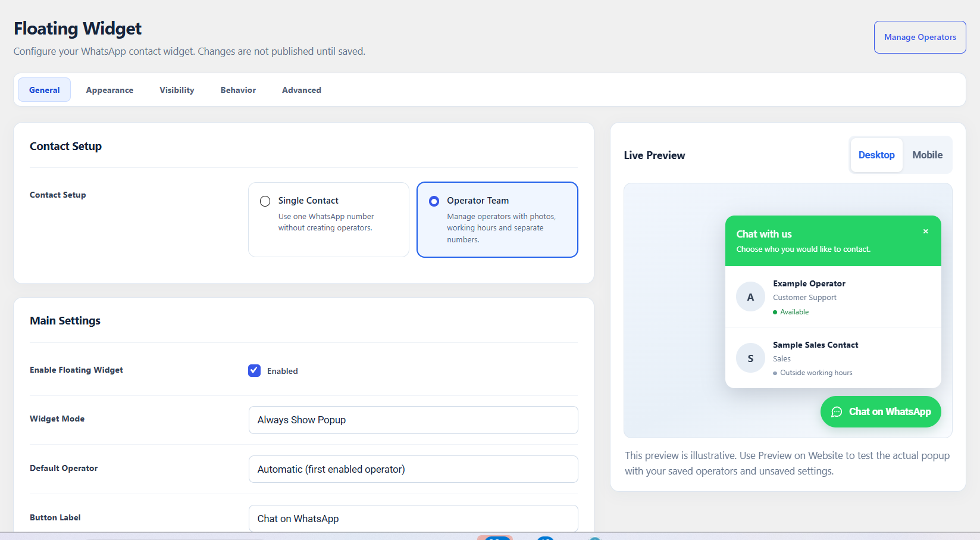Click the Example Operator name in preview
This screenshot has height=540, width=980.
809,283
